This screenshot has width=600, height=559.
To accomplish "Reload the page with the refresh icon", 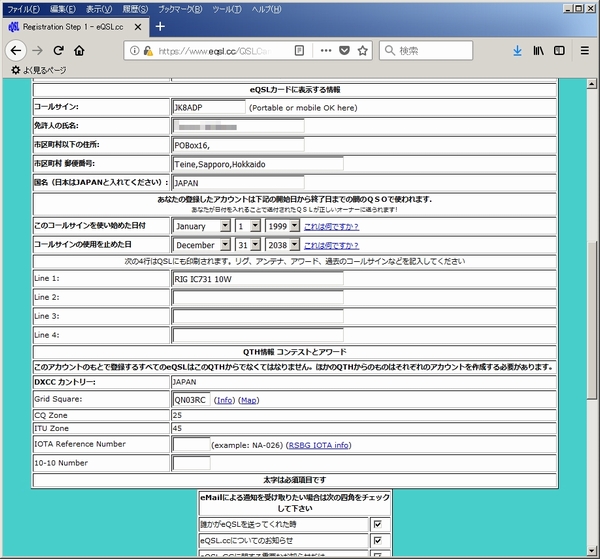I will [58, 51].
